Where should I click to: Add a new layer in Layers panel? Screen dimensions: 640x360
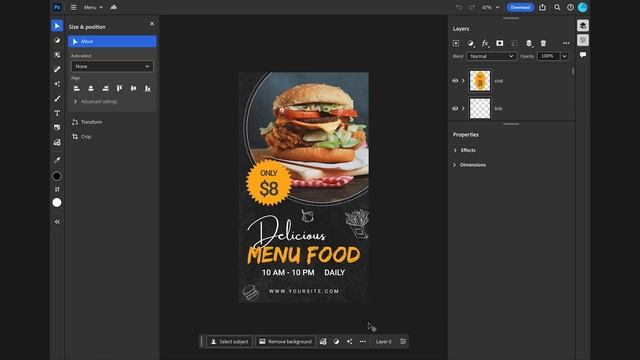tap(456, 43)
